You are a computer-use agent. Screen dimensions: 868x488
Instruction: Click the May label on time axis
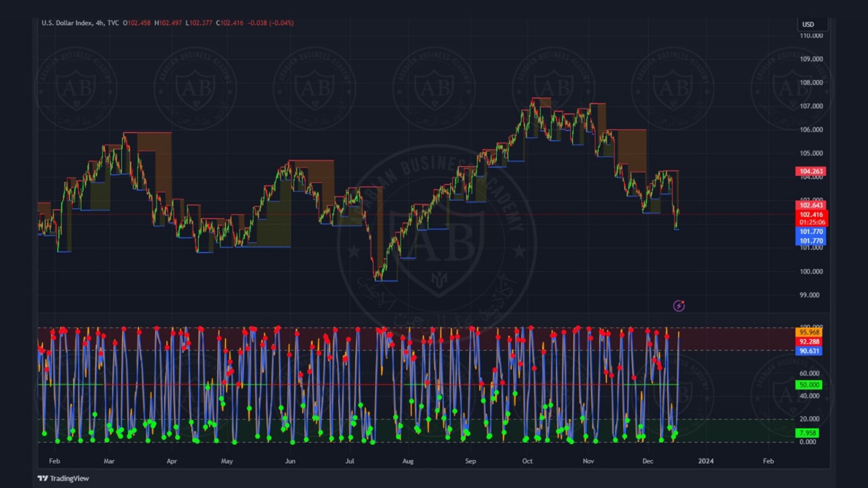click(227, 461)
